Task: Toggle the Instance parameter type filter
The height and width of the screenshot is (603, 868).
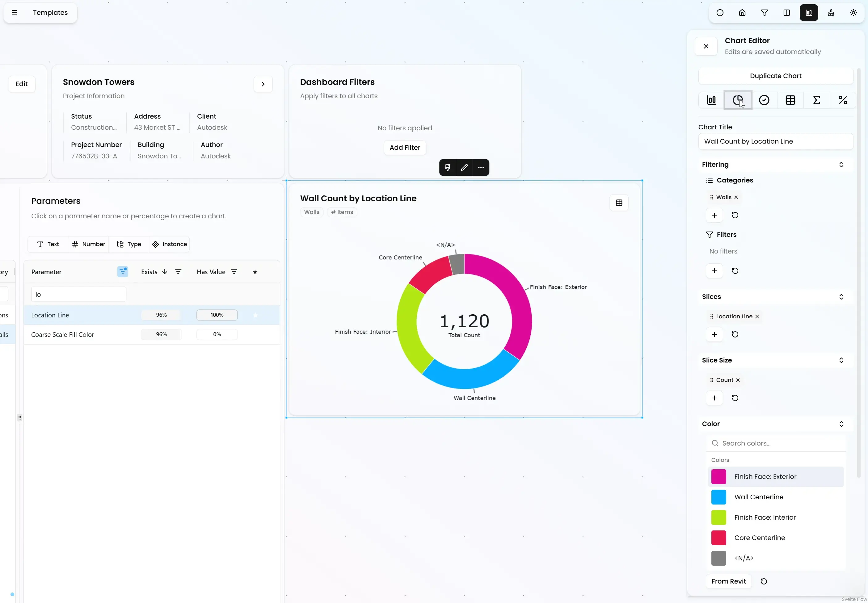Action: [169, 244]
